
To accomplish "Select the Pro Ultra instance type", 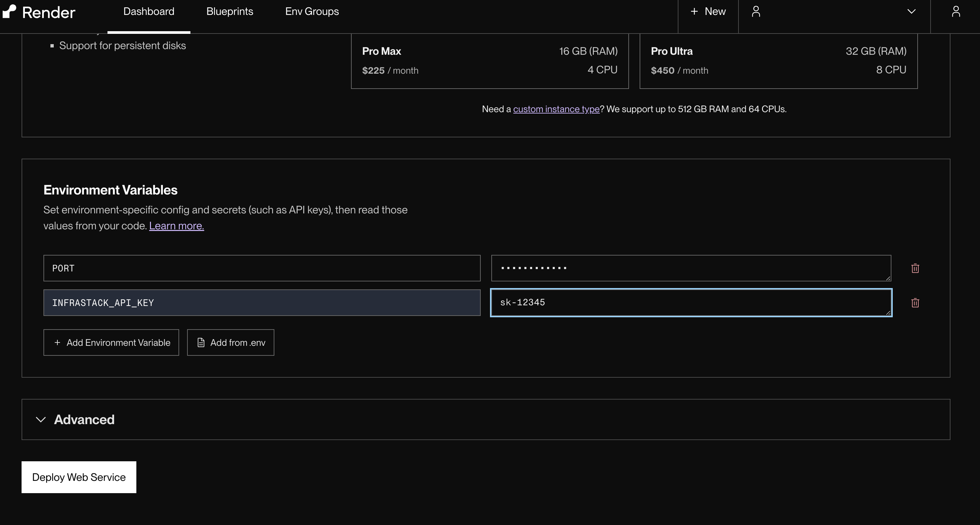I will click(778, 61).
